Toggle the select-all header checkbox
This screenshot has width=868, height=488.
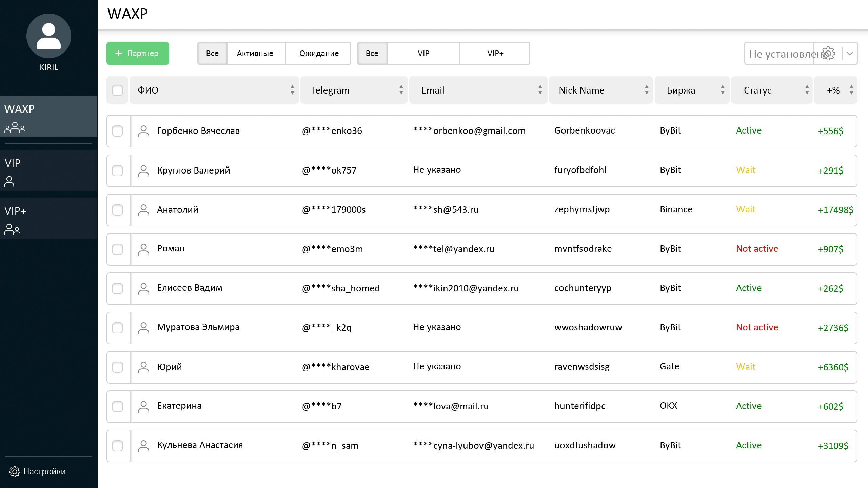coord(117,90)
